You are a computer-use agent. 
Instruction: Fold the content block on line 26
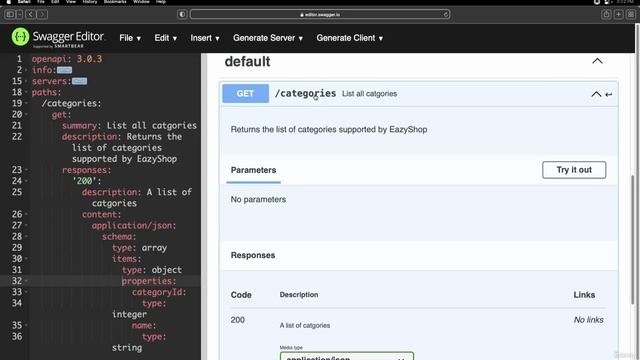26,214
